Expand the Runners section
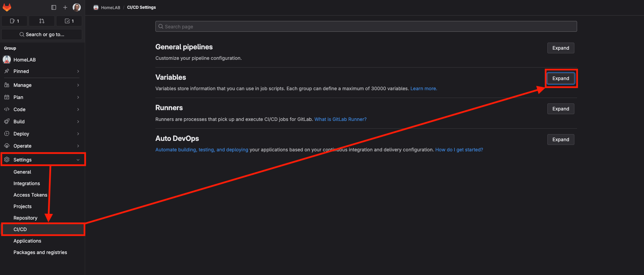 [561, 109]
